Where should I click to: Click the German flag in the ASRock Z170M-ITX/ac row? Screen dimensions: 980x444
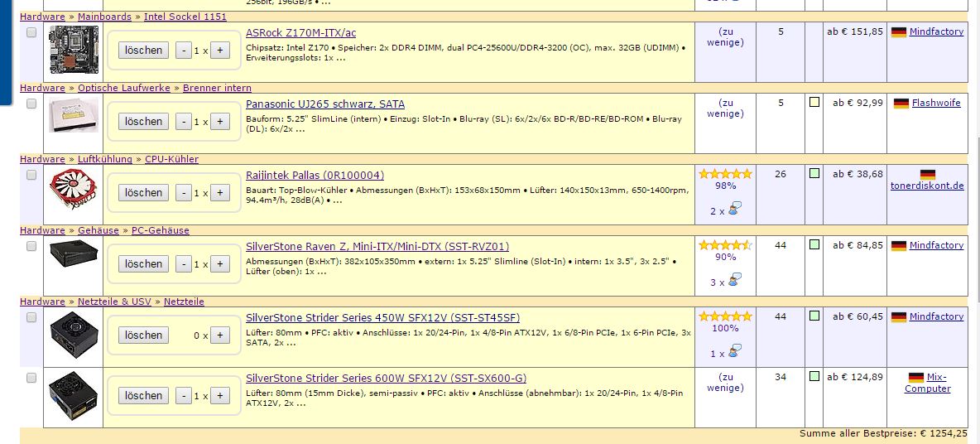[x=899, y=32]
